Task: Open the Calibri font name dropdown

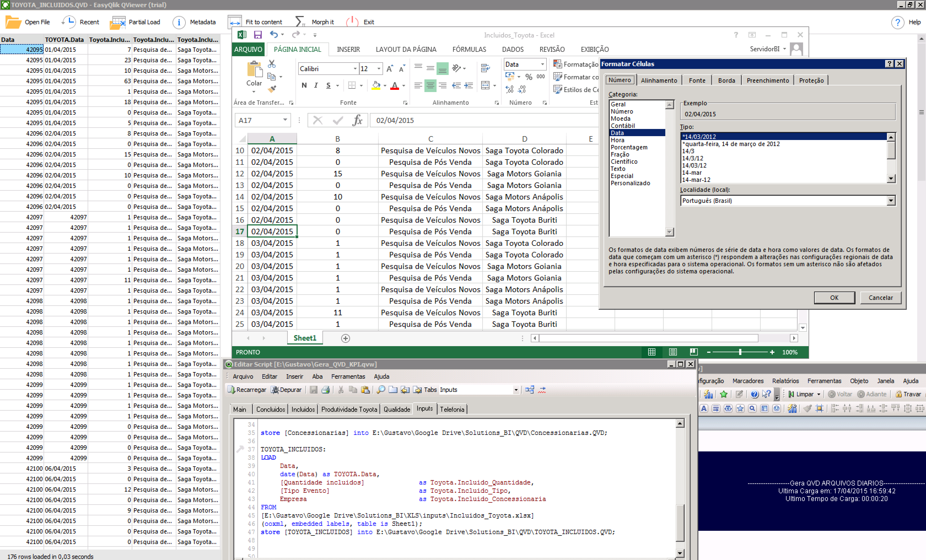Action: click(x=355, y=69)
